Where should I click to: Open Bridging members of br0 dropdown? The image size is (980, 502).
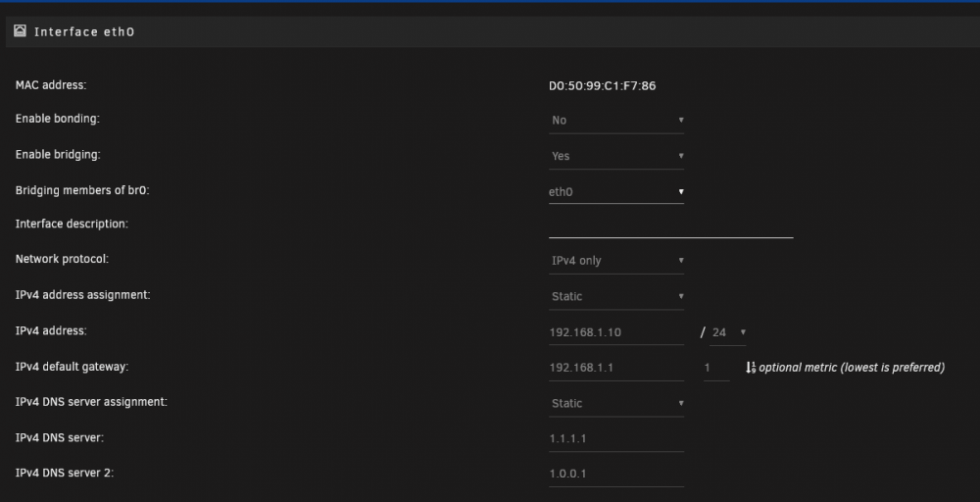click(x=616, y=191)
